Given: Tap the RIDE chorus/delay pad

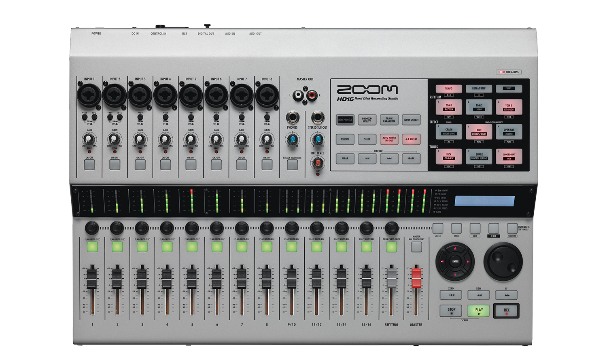Looking at the screenshot, I should tap(479, 132).
